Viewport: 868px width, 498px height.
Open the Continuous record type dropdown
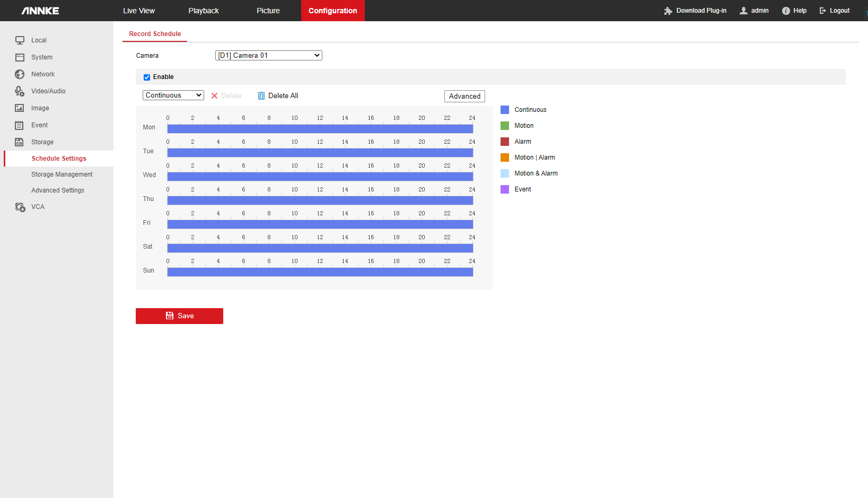click(x=173, y=95)
